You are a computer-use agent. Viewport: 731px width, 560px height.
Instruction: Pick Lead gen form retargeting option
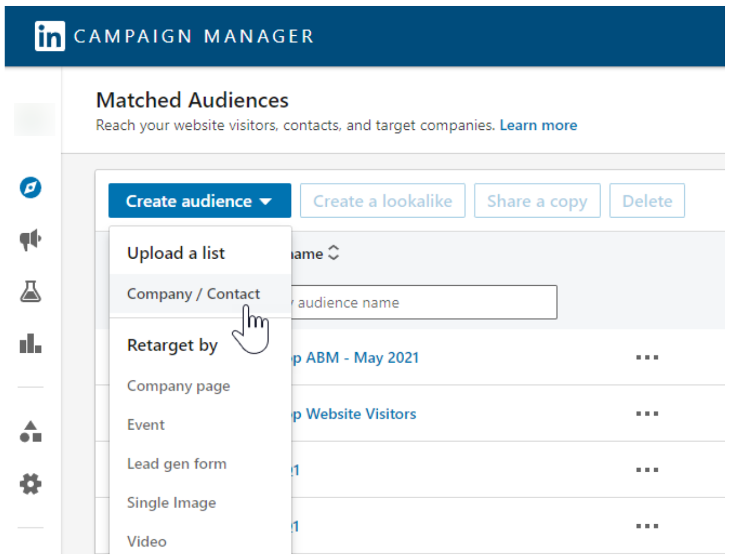[177, 464]
